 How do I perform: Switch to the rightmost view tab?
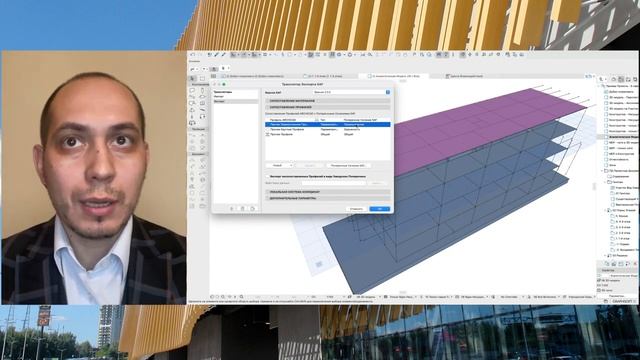click(x=464, y=76)
